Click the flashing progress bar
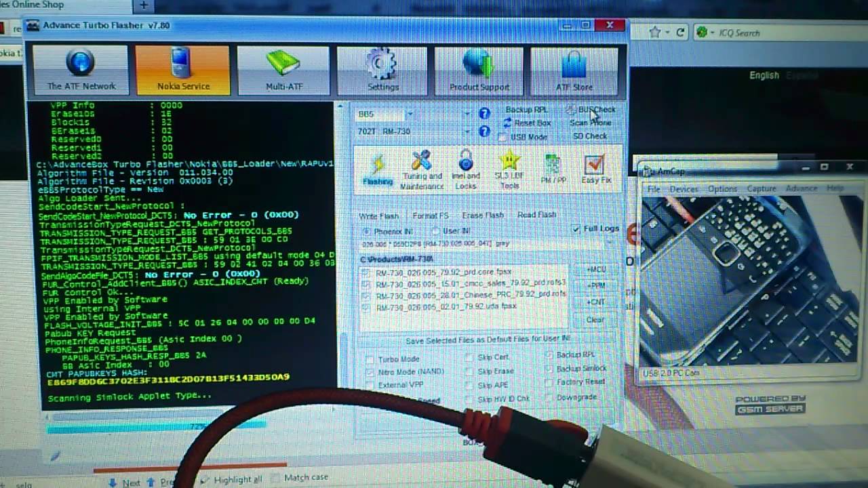868x488 pixels. pos(156,426)
